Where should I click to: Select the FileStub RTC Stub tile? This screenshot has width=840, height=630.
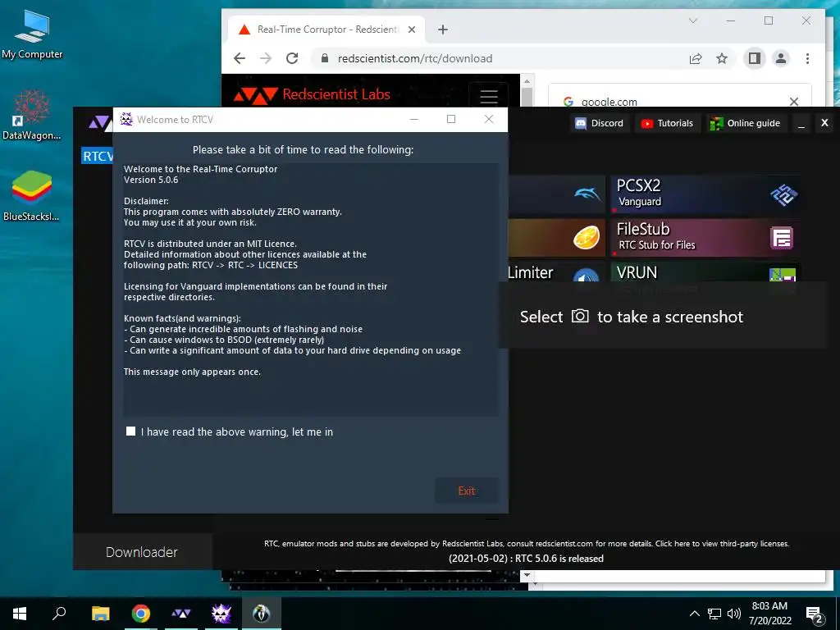click(x=706, y=237)
